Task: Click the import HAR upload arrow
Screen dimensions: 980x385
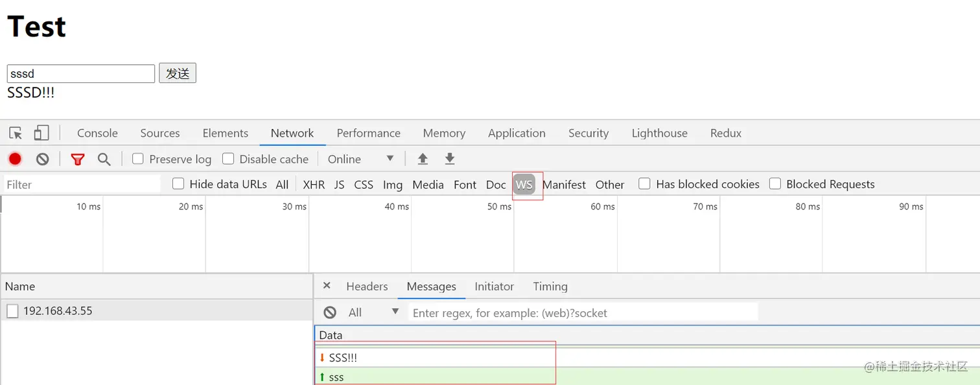Action: coord(423,159)
